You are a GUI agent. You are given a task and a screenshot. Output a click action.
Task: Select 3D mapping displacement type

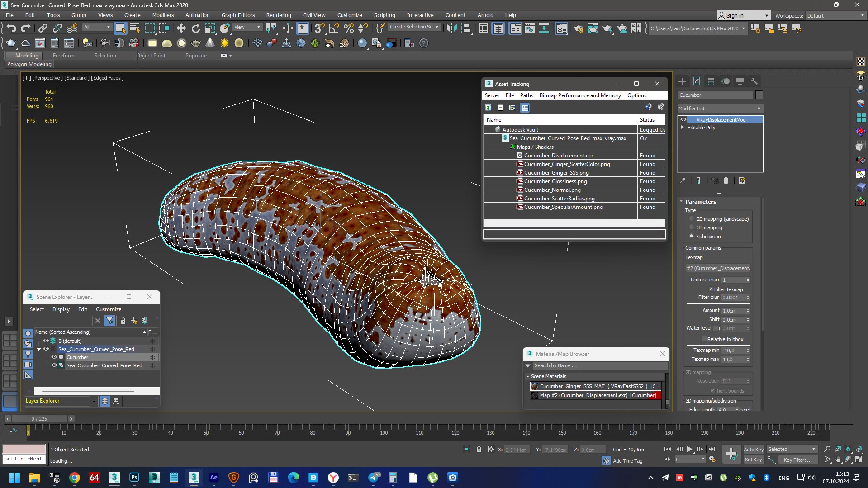tap(691, 227)
